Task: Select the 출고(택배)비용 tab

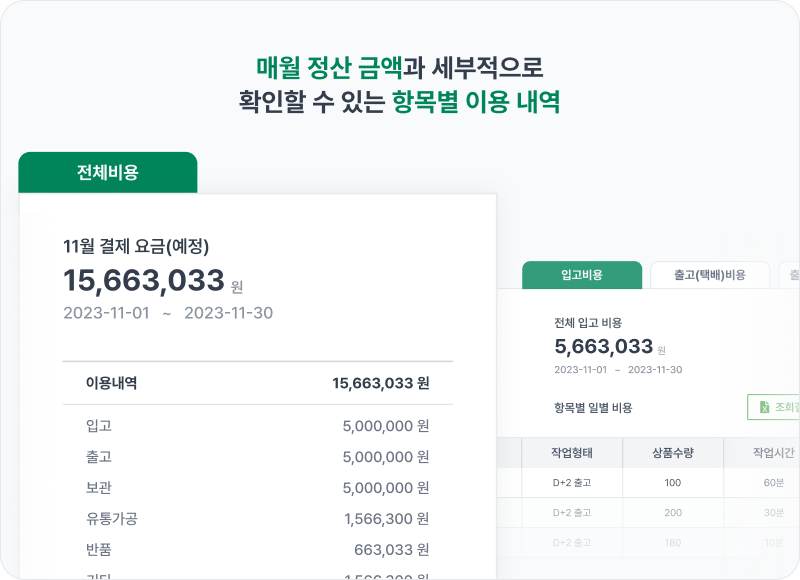Action: [x=710, y=275]
